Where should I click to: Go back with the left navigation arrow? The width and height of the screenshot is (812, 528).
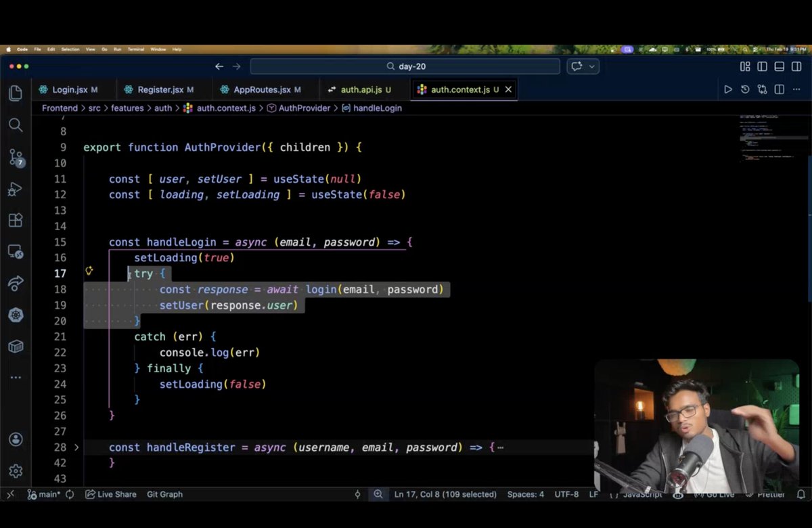coord(219,66)
